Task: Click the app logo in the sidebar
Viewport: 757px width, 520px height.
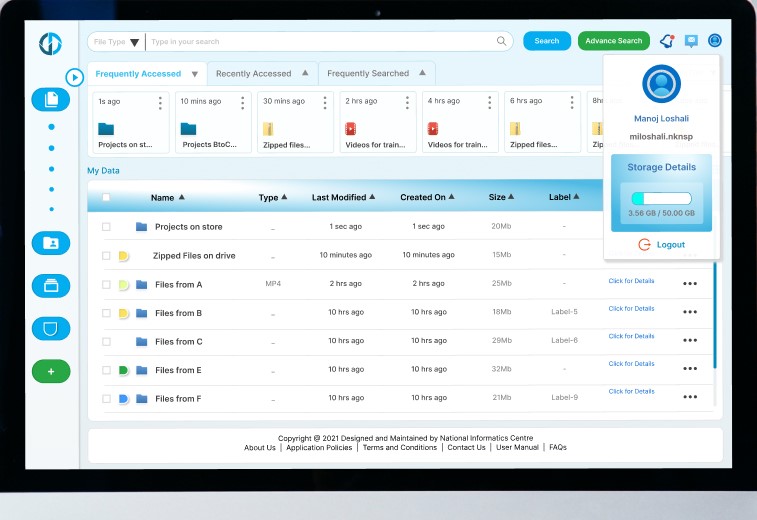Action: pos(50,44)
